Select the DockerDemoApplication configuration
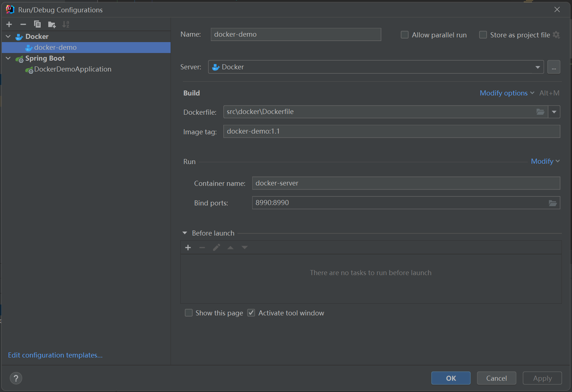 click(86, 69)
